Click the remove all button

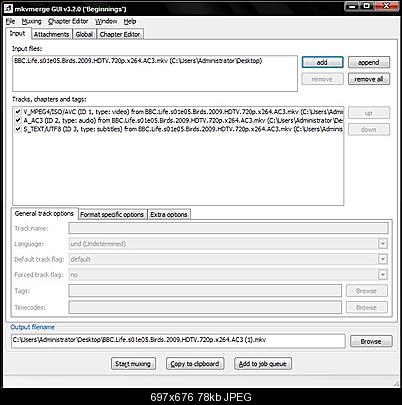(369, 79)
